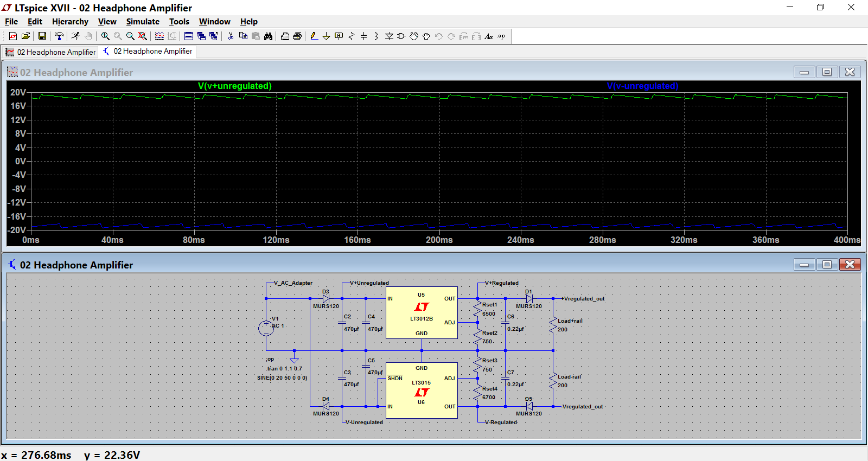Switch to the waveform 02 Headphone Amplifier tab
This screenshot has width=868, height=461.
pyautogui.click(x=50, y=52)
